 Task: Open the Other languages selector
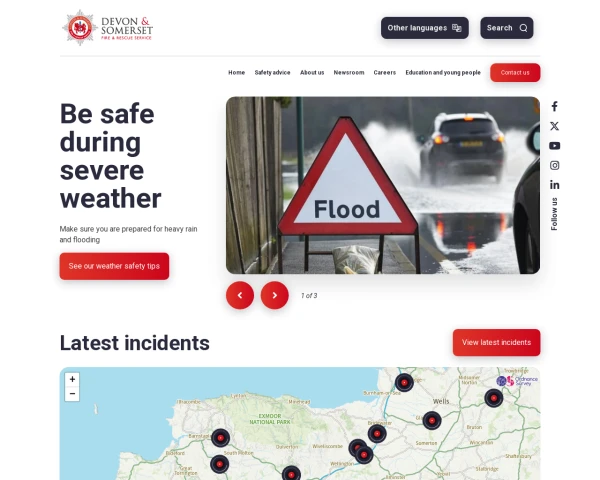point(425,28)
